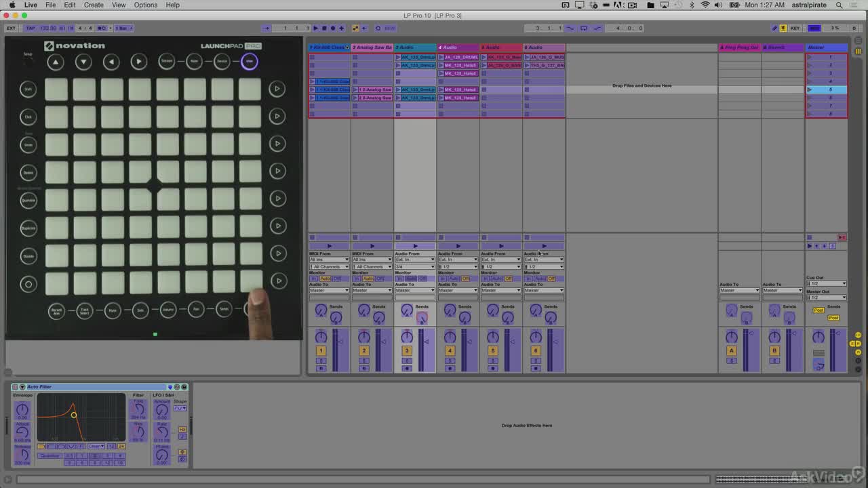Viewport: 868px width, 488px height.
Task: Click the EXT sync button
Action: tap(12, 28)
